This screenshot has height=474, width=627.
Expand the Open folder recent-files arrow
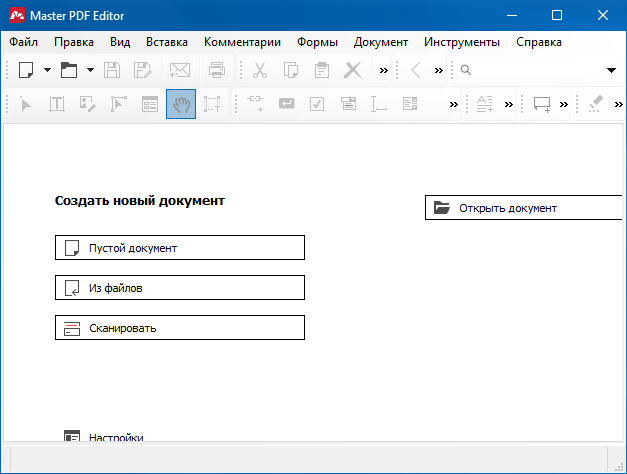(x=90, y=70)
